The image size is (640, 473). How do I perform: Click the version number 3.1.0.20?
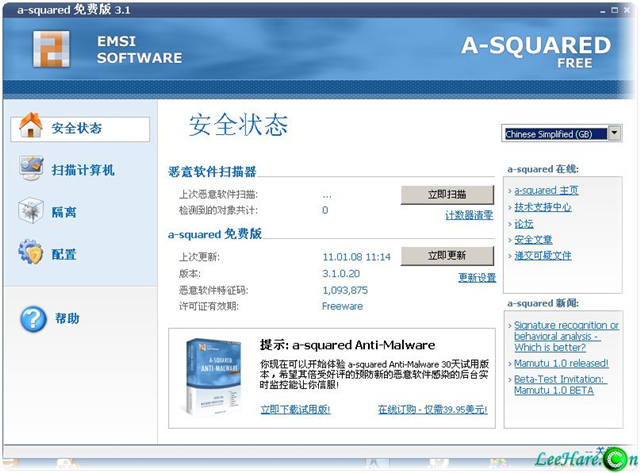coord(341,273)
